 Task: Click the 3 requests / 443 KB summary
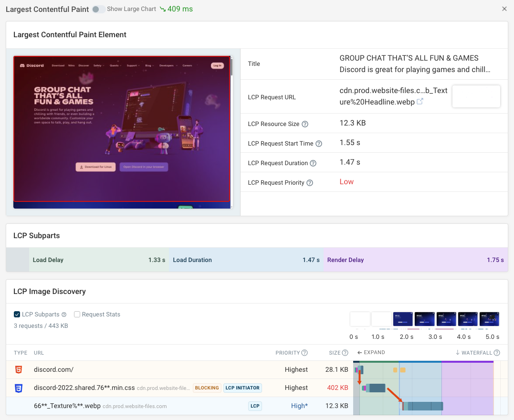[x=41, y=326]
